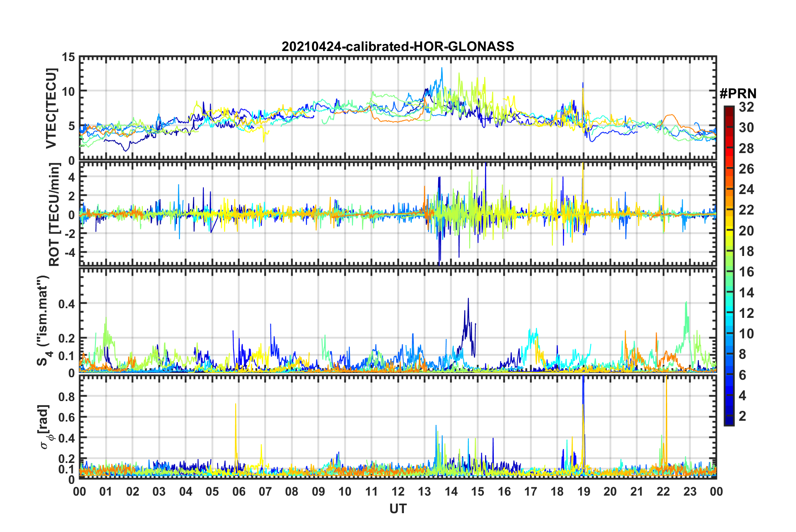Click colorbar tick label 10

746,334
